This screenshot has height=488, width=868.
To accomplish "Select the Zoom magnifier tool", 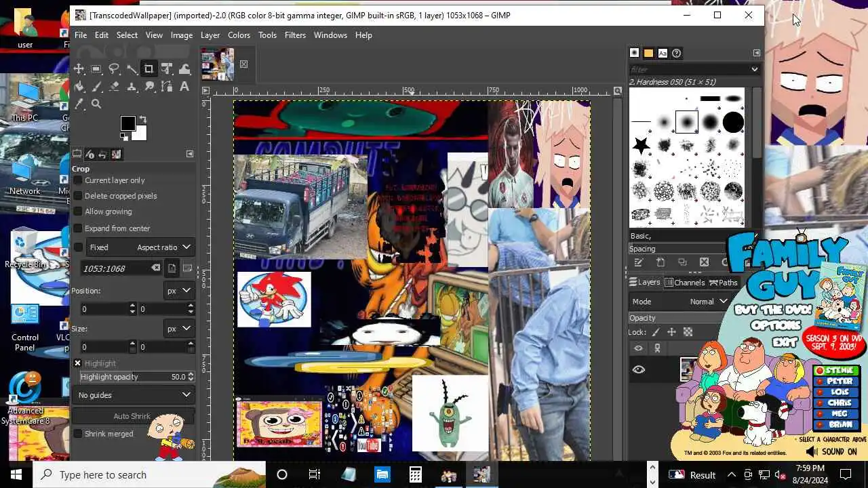I will (96, 104).
